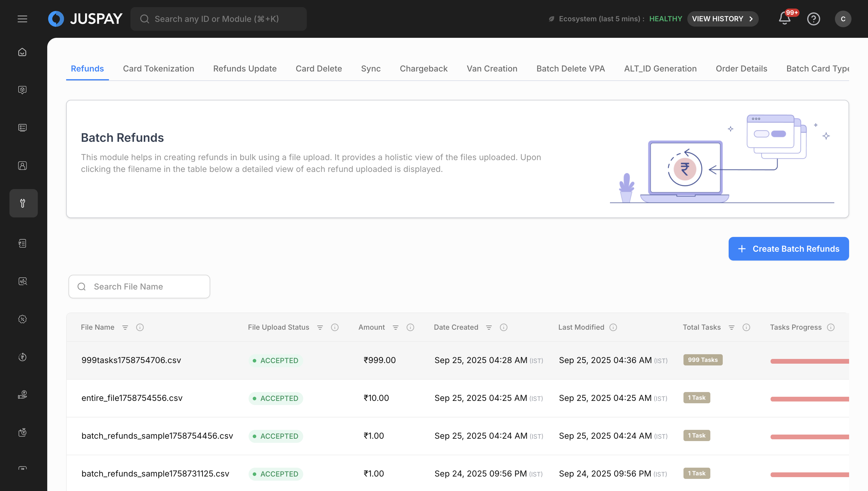Click the home icon in sidebar
The height and width of the screenshot is (491, 868).
point(22,52)
